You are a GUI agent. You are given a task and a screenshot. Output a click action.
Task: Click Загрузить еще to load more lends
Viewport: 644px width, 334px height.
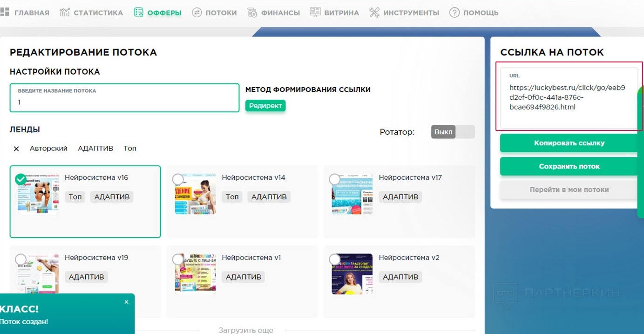point(246,330)
